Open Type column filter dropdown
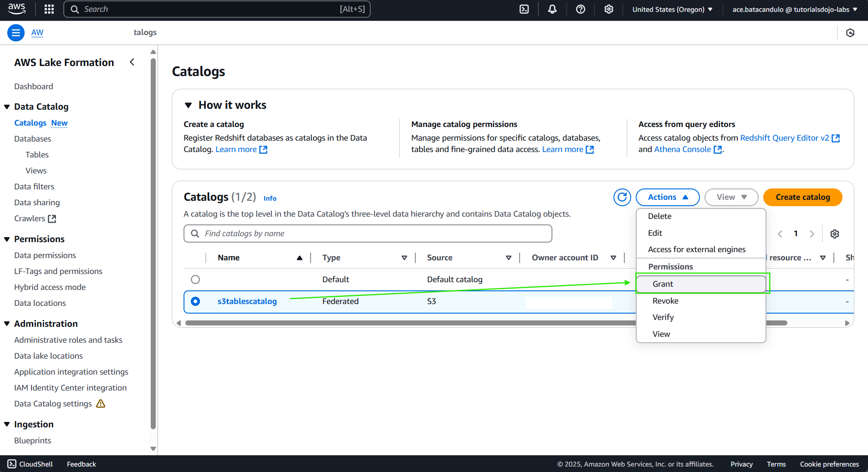 coord(404,258)
